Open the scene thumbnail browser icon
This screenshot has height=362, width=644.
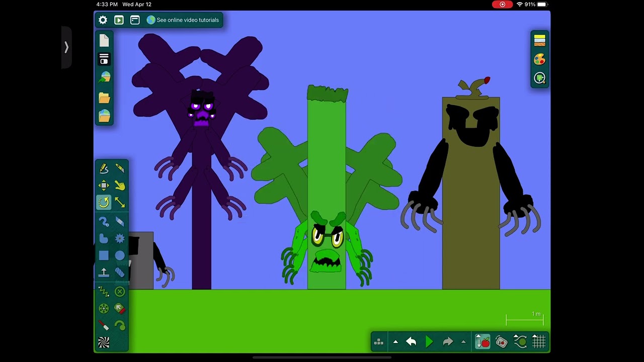104,116
